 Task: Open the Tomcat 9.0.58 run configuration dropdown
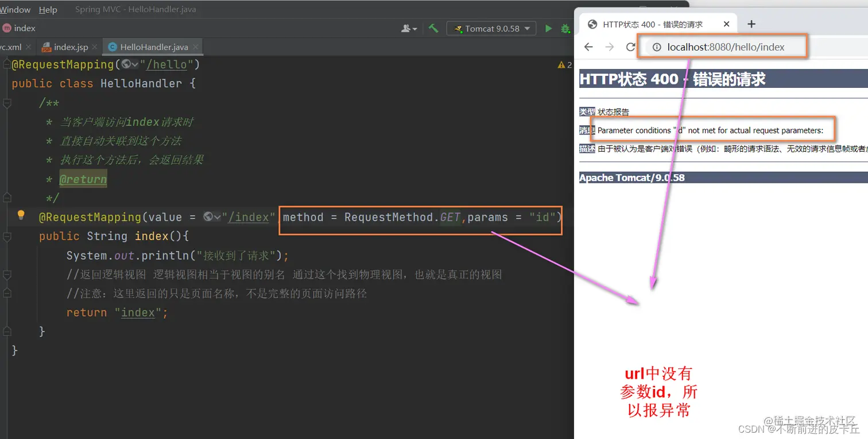coord(527,28)
